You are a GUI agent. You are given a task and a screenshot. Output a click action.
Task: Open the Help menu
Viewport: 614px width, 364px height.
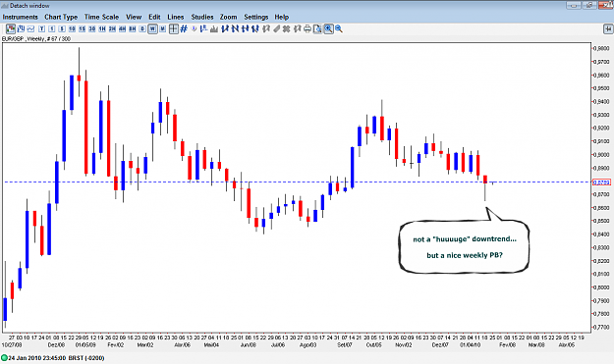(282, 17)
